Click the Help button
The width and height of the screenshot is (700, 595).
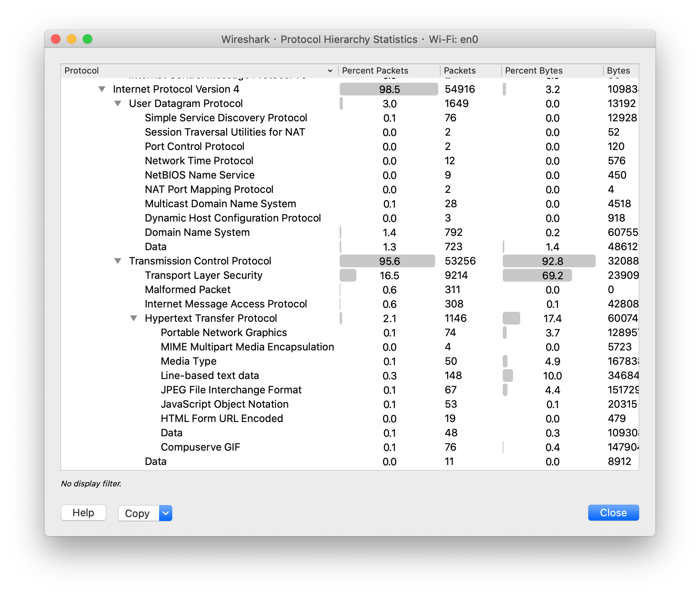coord(84,513)
